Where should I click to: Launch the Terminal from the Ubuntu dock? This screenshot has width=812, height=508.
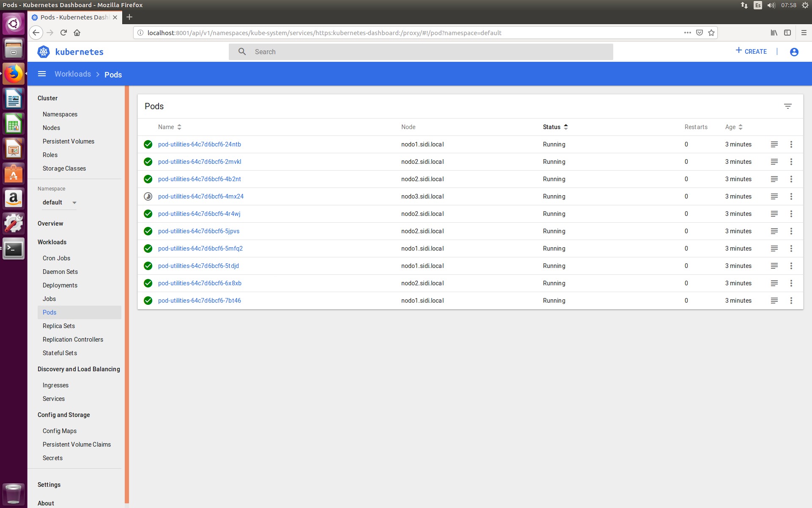(14, 249)
